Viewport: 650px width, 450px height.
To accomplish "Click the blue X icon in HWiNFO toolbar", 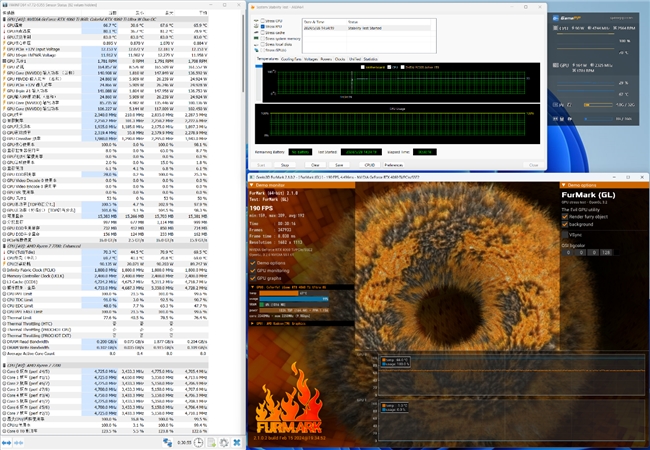I will coord(237,443).
